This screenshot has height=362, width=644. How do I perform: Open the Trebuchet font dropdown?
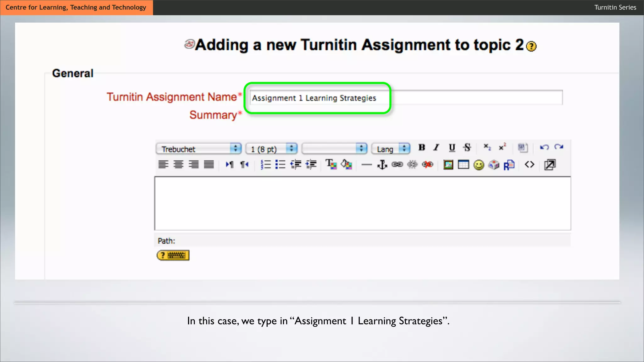[x=198, y=149]
